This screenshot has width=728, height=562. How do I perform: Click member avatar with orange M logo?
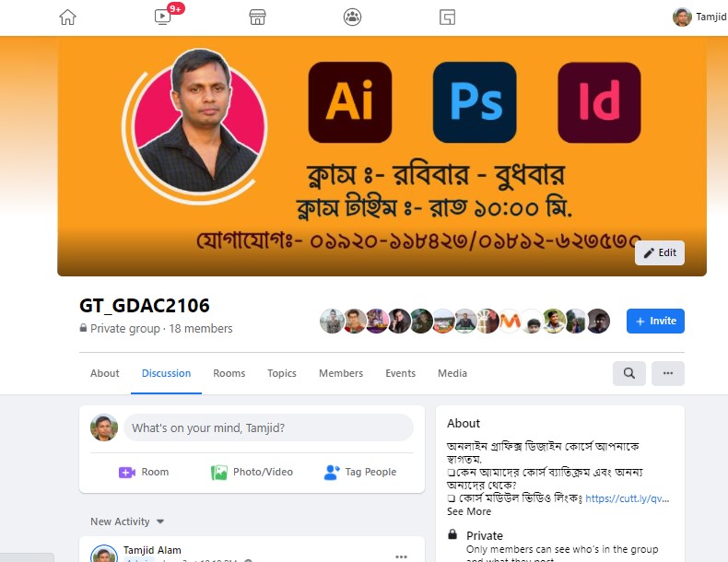(510, 322)
